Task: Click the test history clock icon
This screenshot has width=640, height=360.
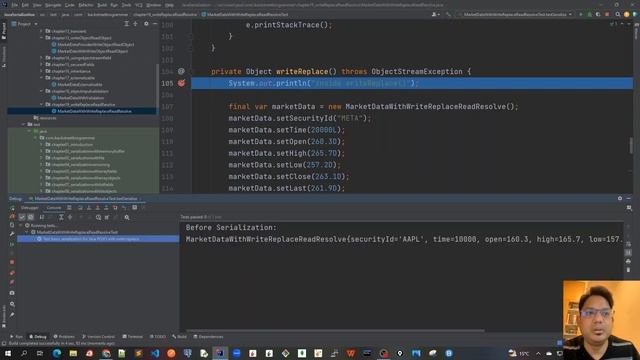Action: [x=98, y=218]
